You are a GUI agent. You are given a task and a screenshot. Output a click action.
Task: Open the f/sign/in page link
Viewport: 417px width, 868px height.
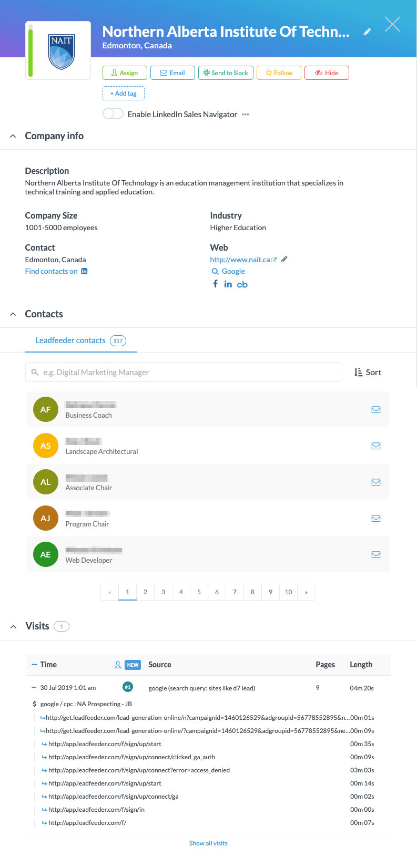coord(96,810)
